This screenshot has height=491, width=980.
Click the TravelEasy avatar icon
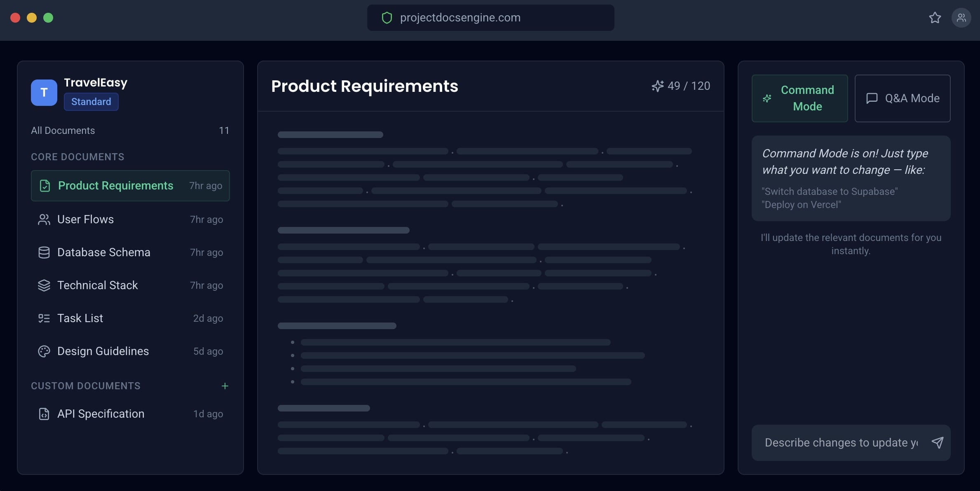pyautogui.click(x=44, y=92)
